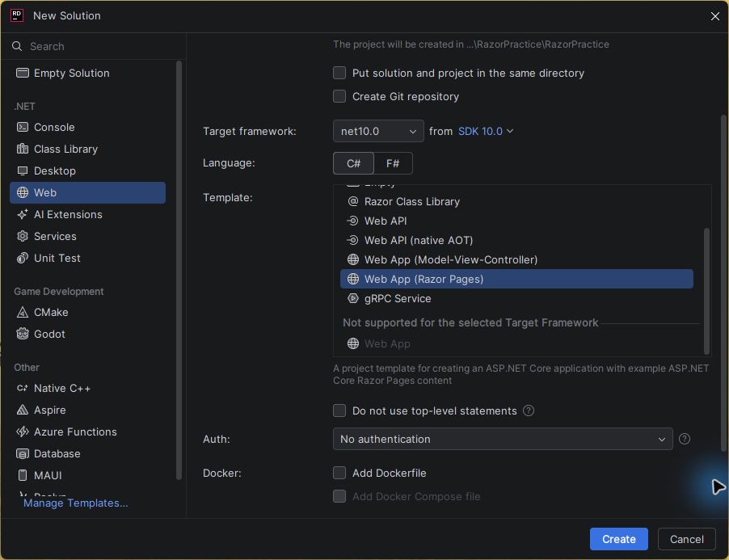
Task: Select gRPC Service template
Action: (x=516, y=298)
